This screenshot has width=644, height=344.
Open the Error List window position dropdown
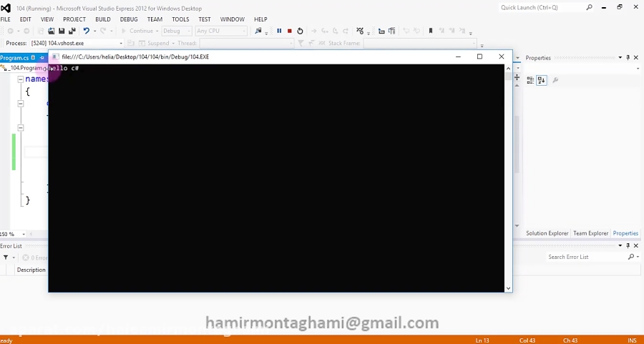pyautogui.click(x=620, y=245)
